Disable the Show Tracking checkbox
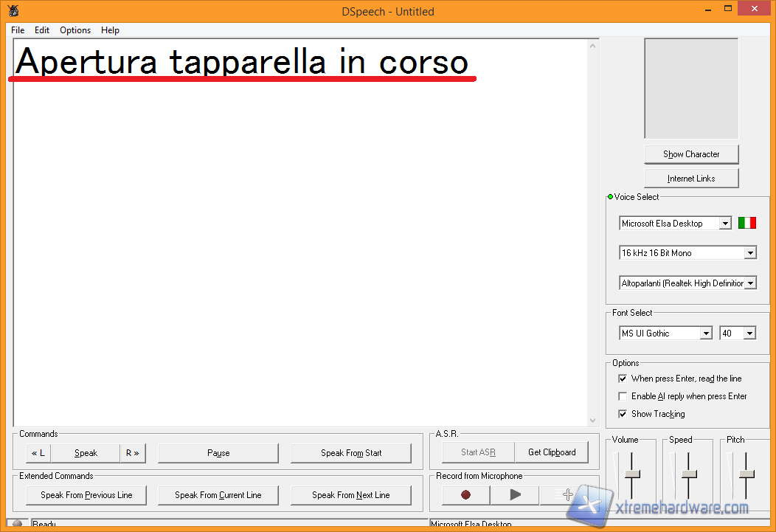This screenshot has height=532, width=776. 623,414
